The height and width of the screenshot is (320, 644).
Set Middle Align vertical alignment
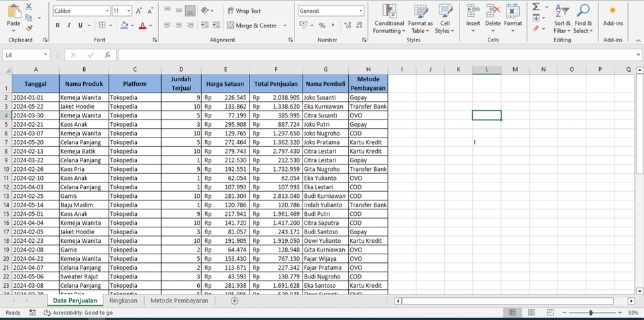tap(178, 10)
